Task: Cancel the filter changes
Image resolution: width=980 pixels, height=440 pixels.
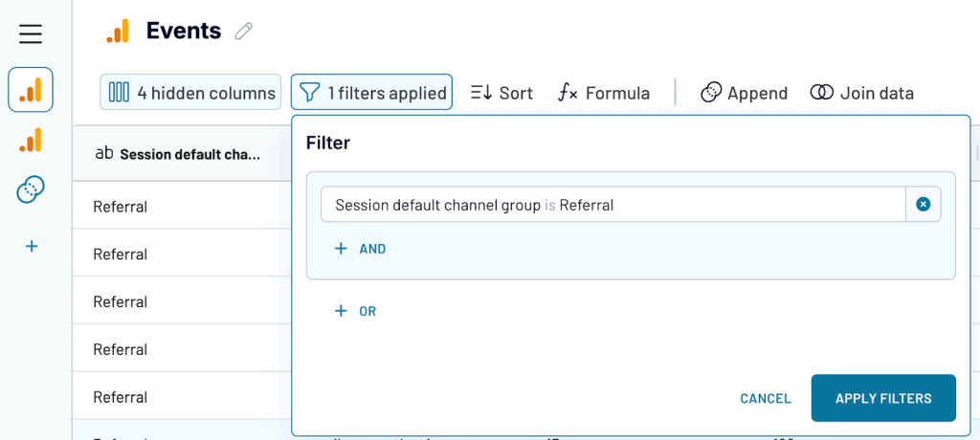Action: click(766, 398)
